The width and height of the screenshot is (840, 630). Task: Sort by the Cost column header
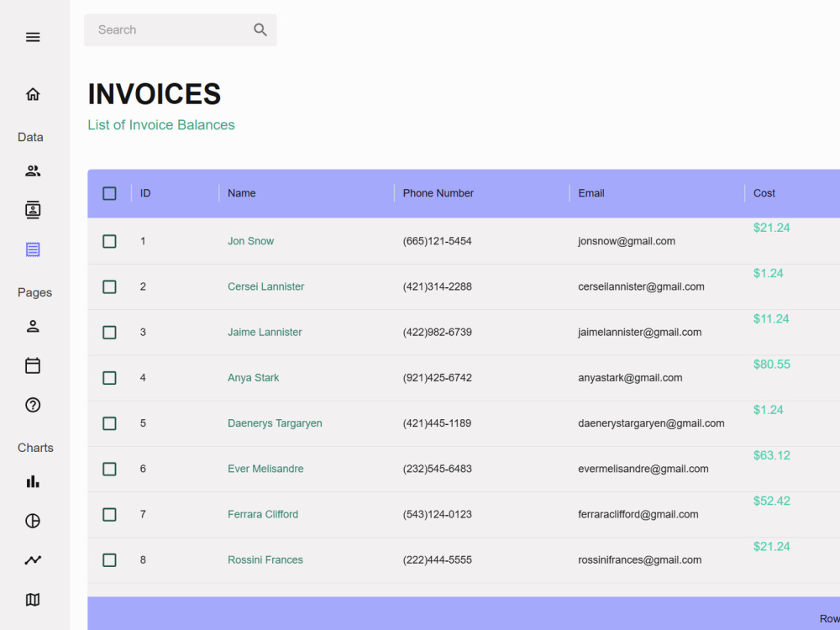click(764, 193)
